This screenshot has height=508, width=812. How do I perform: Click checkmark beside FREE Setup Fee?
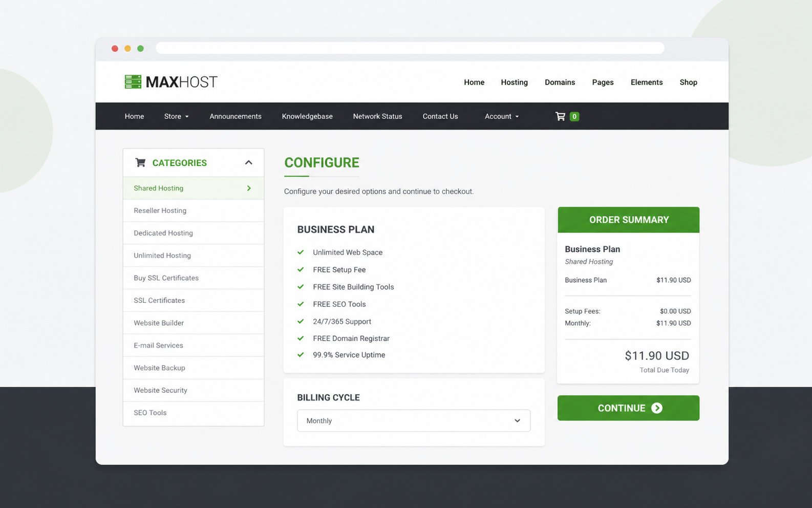301,269
